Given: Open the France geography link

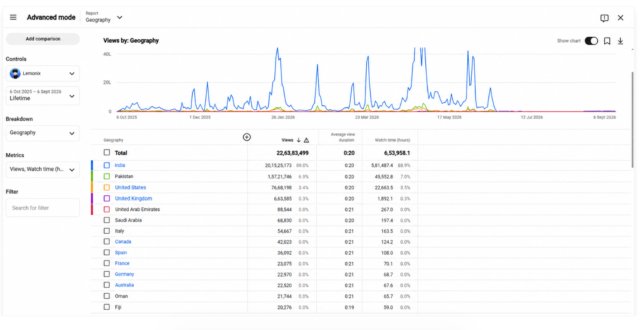Looking at the screenshot, I should tap(122, 263).
